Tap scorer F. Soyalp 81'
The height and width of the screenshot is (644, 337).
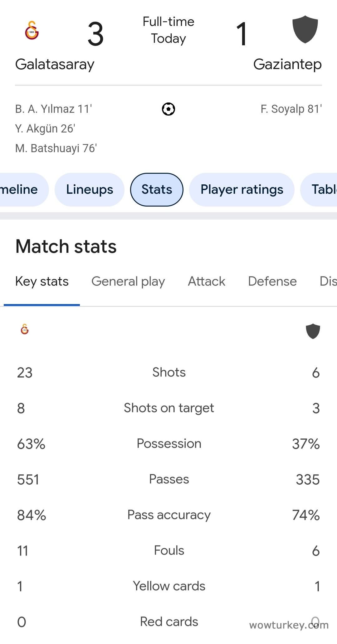coord(291,109)
